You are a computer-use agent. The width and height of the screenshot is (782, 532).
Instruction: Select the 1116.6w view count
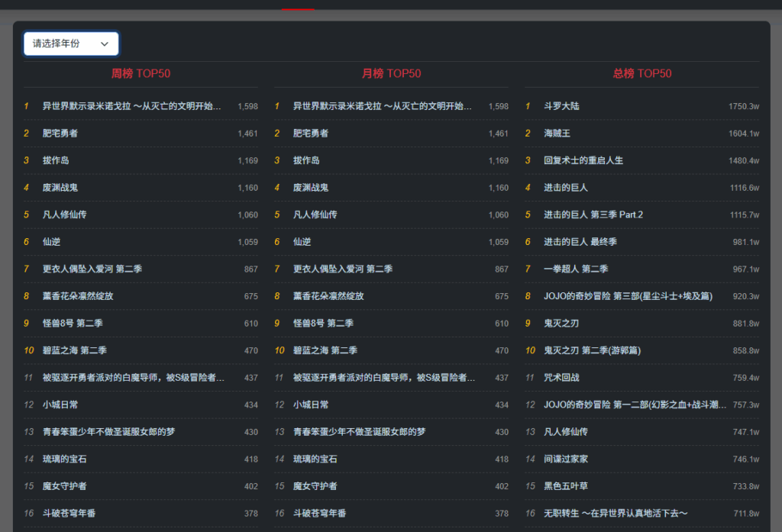click(745, 188)
